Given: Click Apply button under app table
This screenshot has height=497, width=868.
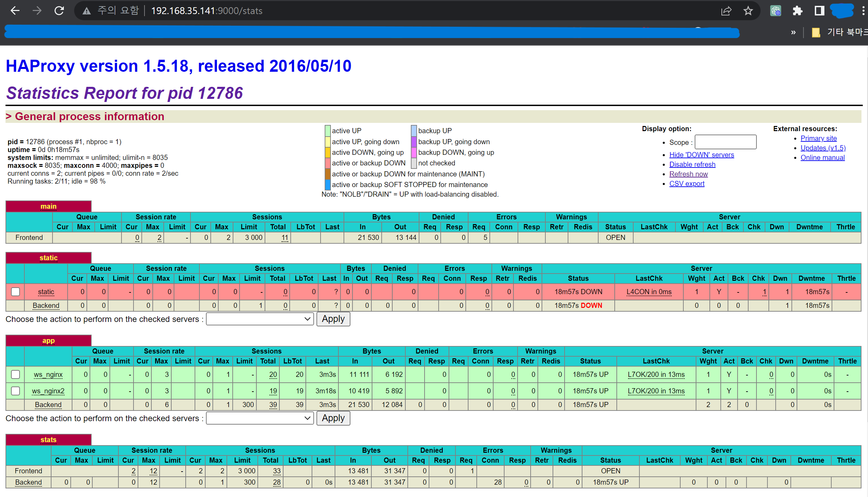Looking at the screenshot, I should 333,418.
